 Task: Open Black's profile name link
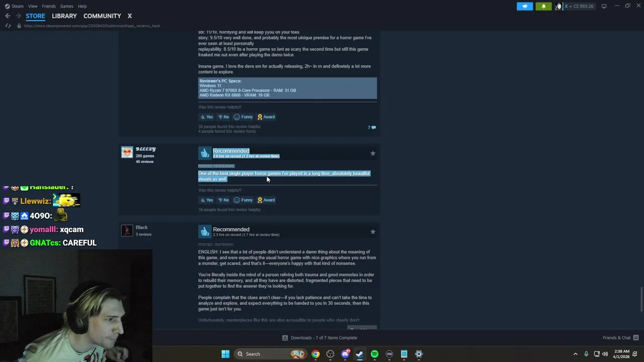(141, 228)
